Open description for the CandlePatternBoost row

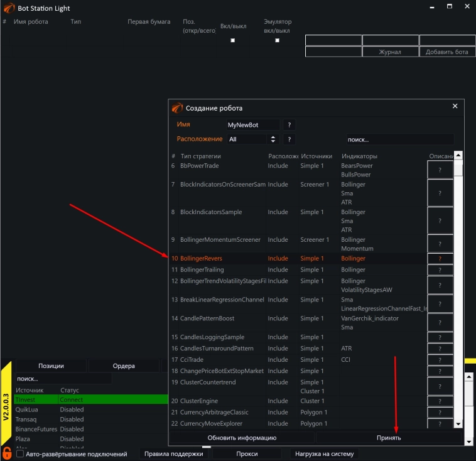click(x=440, y=323)
